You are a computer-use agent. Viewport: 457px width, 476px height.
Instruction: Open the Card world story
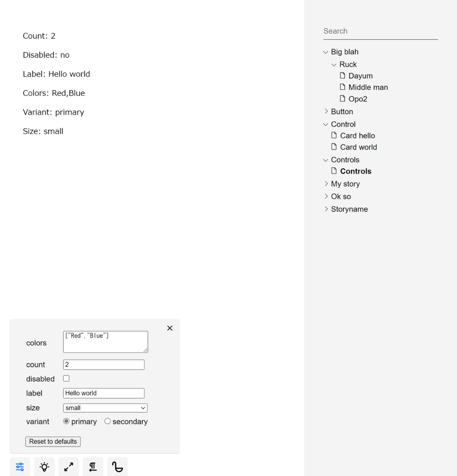click(x=354, y=147)
